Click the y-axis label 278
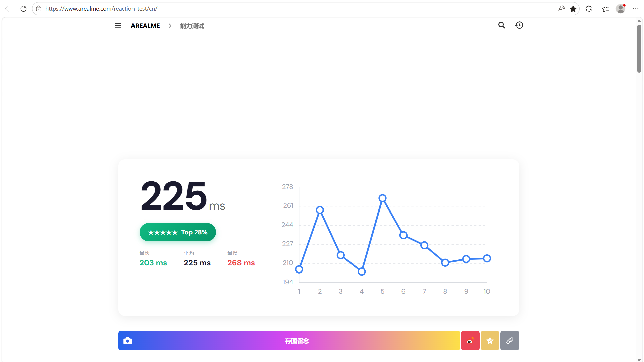This screenshot has height=362, width=644. (x=287, y=187)
